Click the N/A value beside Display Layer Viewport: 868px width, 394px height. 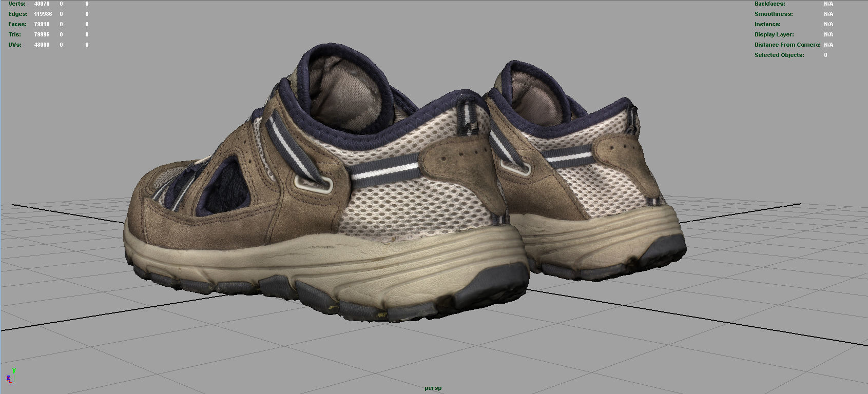click(x=828, y=34)
